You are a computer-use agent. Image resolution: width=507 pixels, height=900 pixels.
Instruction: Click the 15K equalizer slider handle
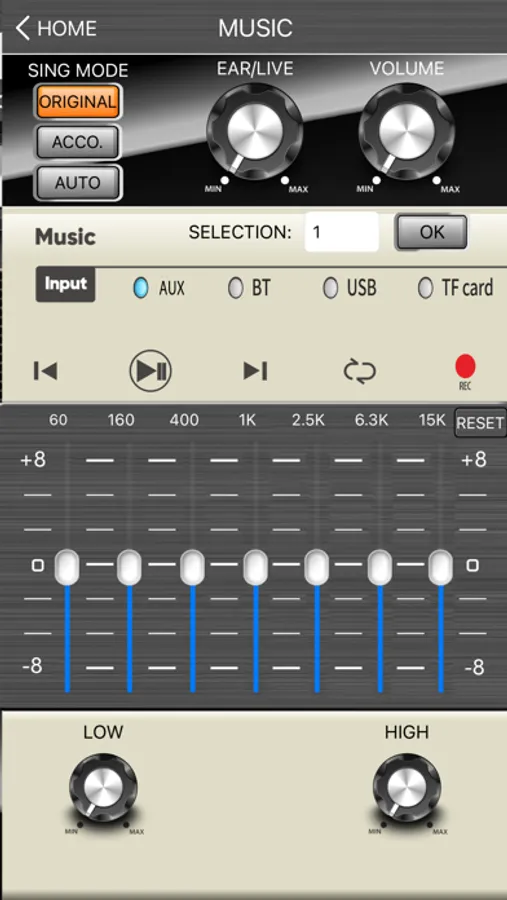coord(440,567)
